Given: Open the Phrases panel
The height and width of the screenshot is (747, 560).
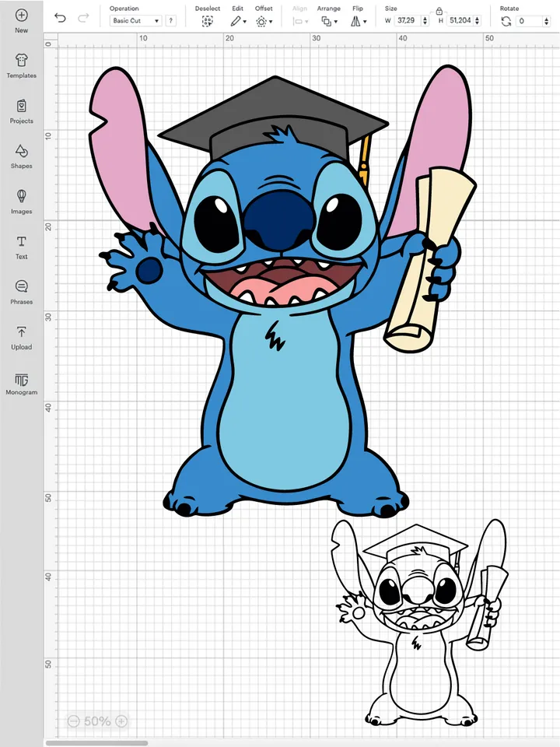Looking at the screenshot, I should tap(21, 287).
